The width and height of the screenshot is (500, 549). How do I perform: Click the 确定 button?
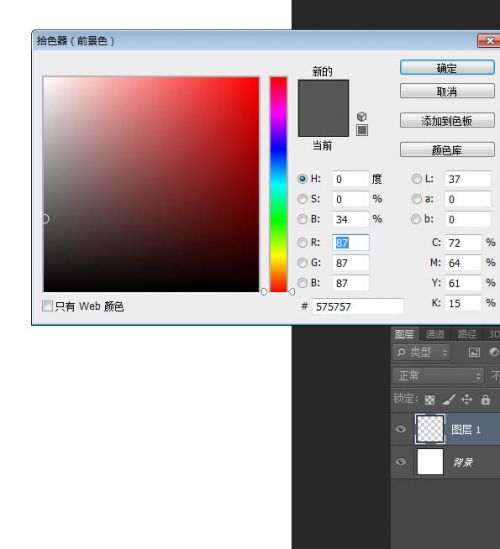click(x=447, y=68)
